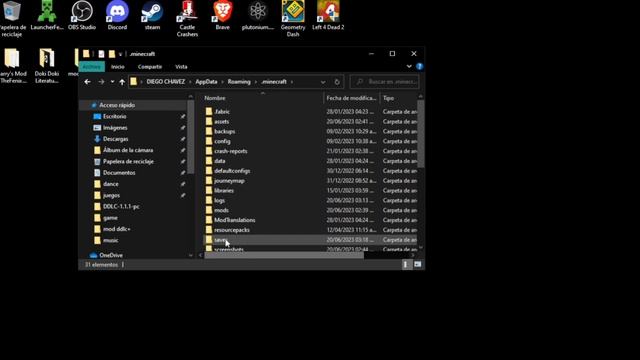Open the Vista ribbon tab
Screen dimensions: 640x360
(x=181, y=67)
